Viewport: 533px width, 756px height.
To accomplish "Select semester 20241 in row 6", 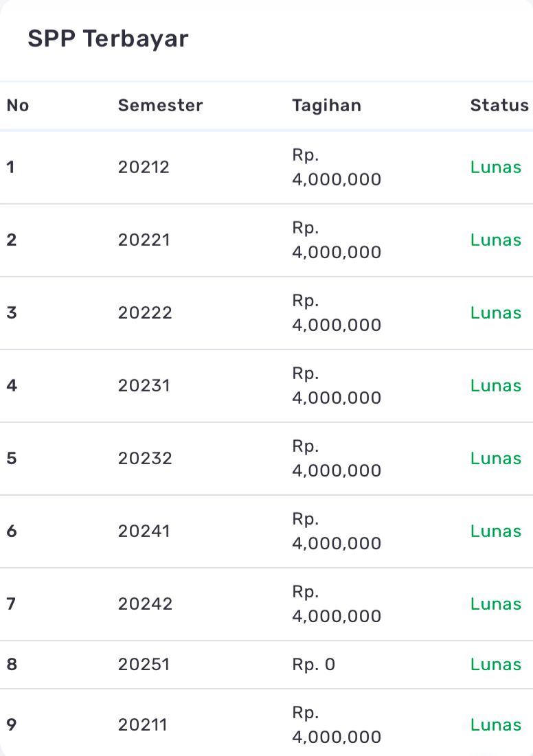I will point(144,531).
